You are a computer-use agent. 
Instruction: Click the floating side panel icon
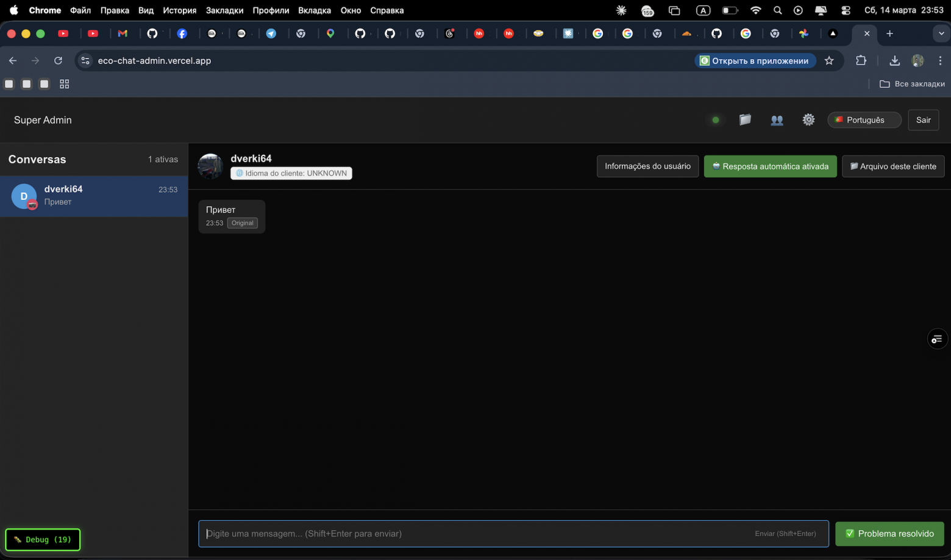point(937,339)
